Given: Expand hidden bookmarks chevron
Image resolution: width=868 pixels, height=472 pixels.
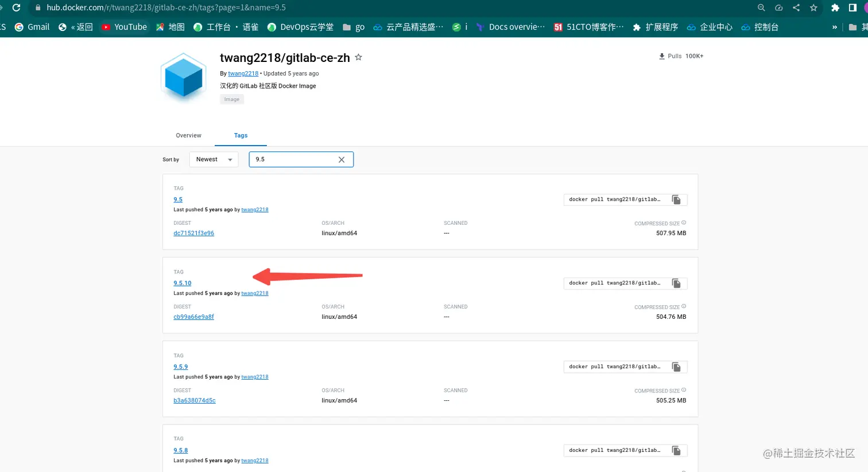Looking at the screenshot, I should (x=834, y=27).
